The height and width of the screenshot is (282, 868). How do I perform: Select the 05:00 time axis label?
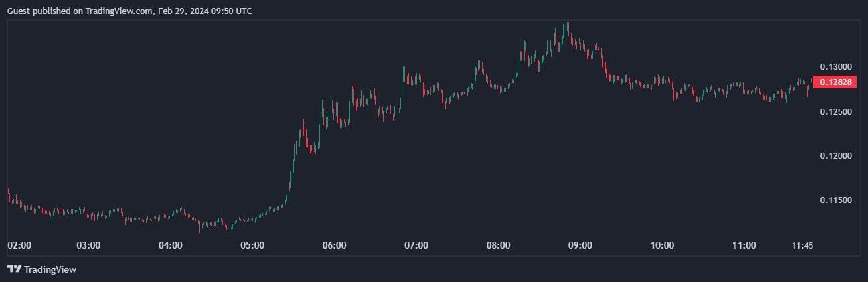pos(252,246)
